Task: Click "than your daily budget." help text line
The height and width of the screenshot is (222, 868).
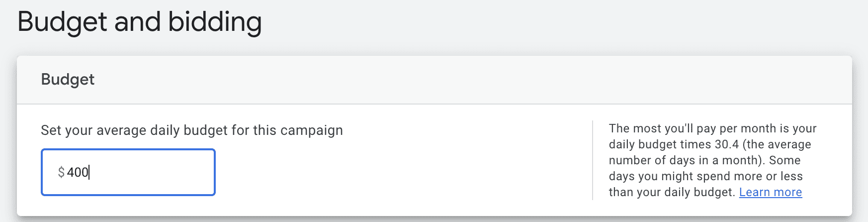Action: pyautogui.click(x=672, y=192)
